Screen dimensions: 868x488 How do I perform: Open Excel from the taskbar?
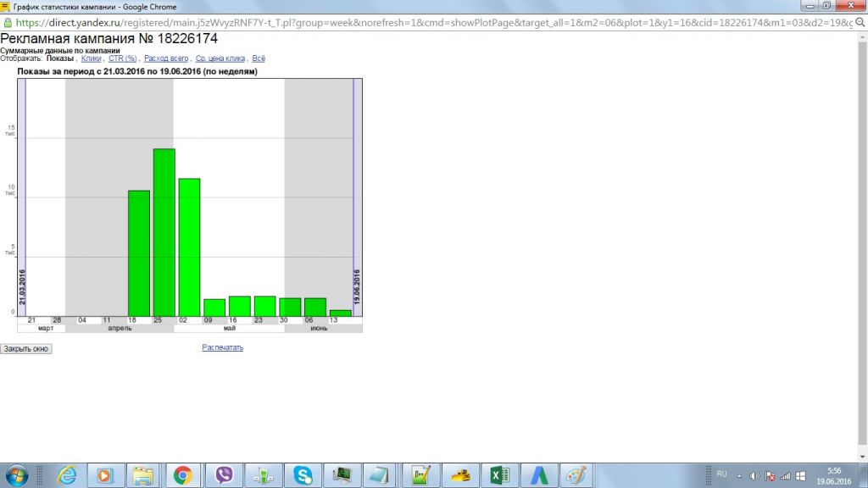pos(499,475)
